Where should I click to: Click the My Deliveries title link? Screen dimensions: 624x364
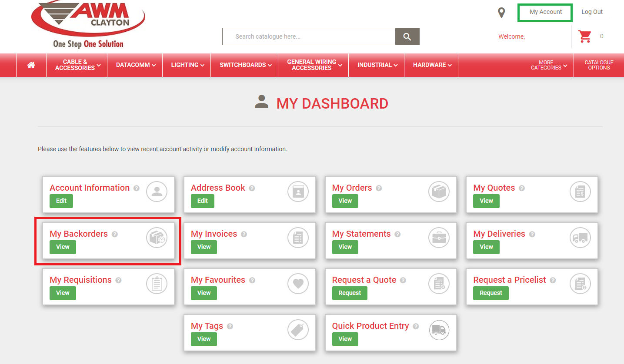click(x=499, y=234)
